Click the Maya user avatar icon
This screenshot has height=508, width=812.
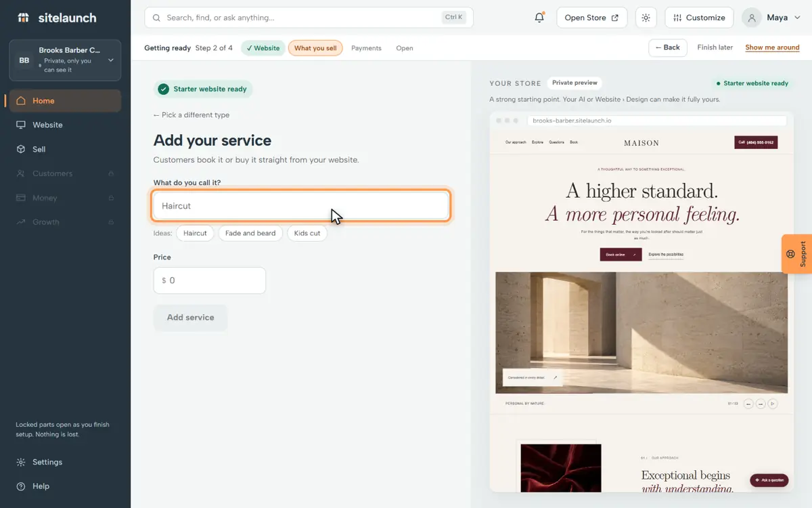point(752,18)
